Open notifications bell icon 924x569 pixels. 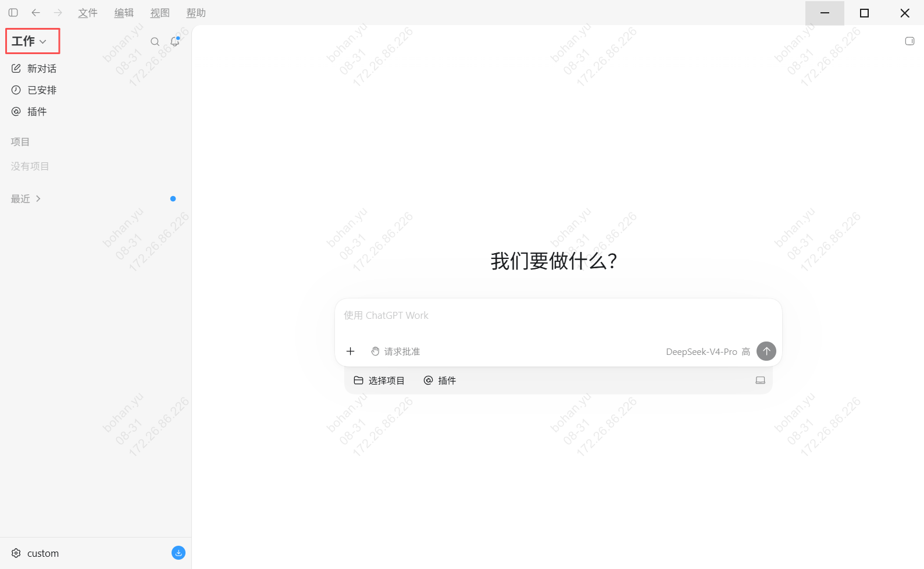[x=174, y=41]
